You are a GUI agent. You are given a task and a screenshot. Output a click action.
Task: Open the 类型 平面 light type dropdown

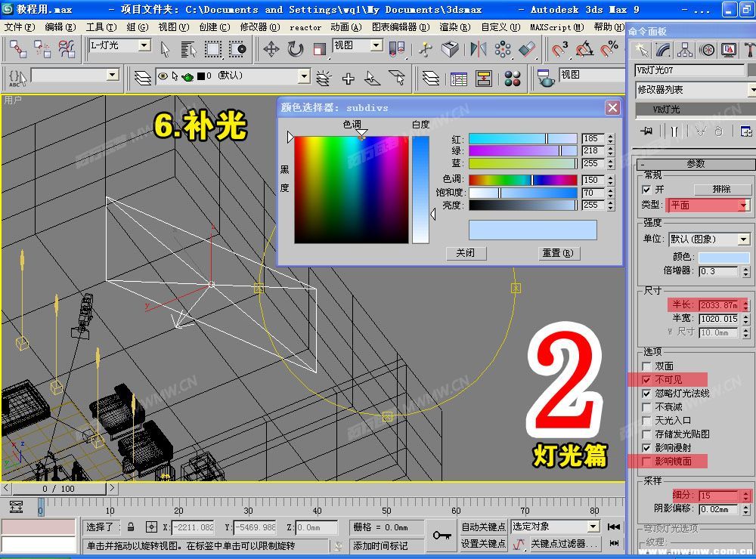point(743,205)
